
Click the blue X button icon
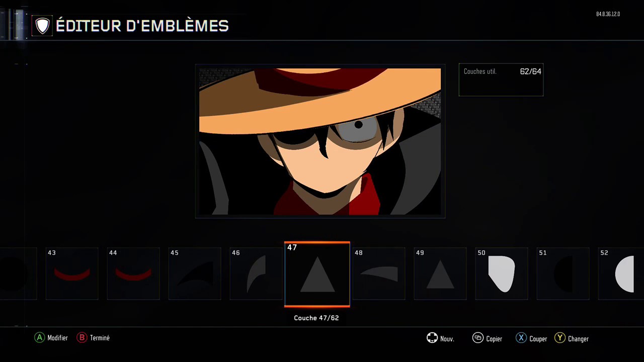point(521,338)
